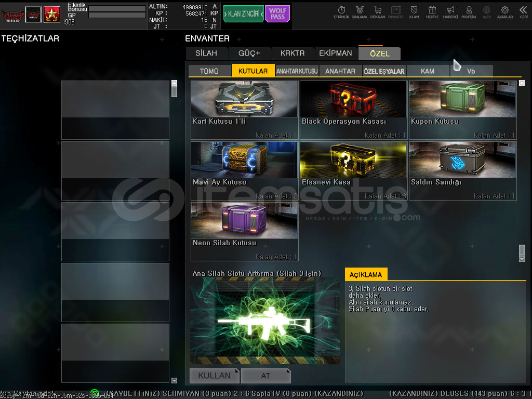The width and height of the screenshot is (532, 399).
Task: Click the red star rank badge
Action: [51, 15]
